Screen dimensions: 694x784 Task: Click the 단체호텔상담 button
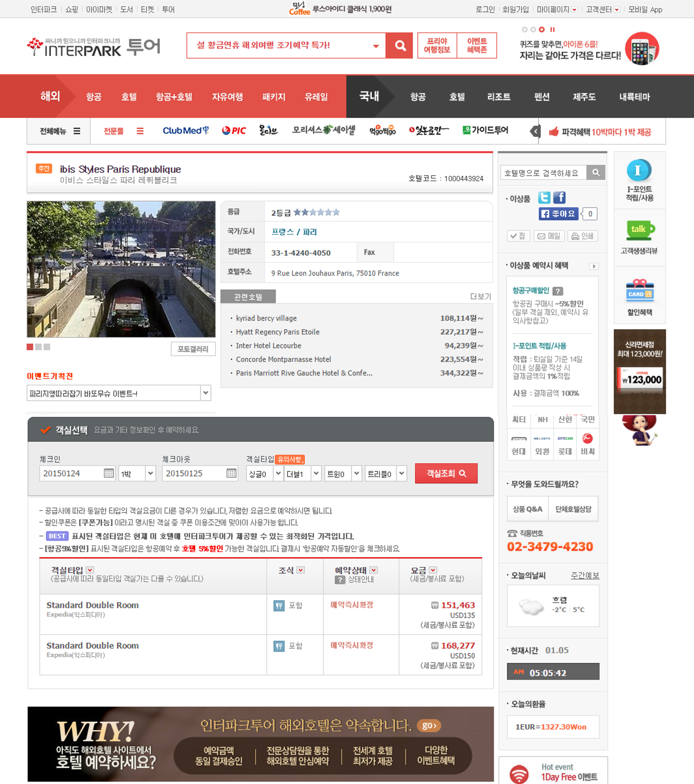click(x=573, y=509)
